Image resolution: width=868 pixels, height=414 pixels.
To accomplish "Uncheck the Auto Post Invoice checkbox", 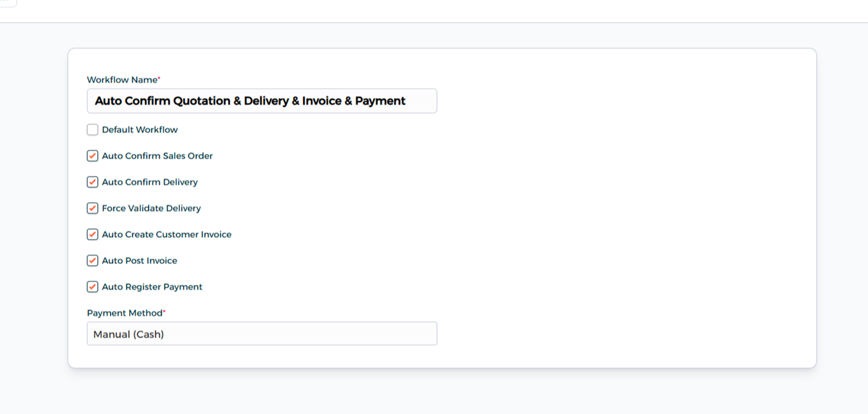I will (x=93, y=261).
